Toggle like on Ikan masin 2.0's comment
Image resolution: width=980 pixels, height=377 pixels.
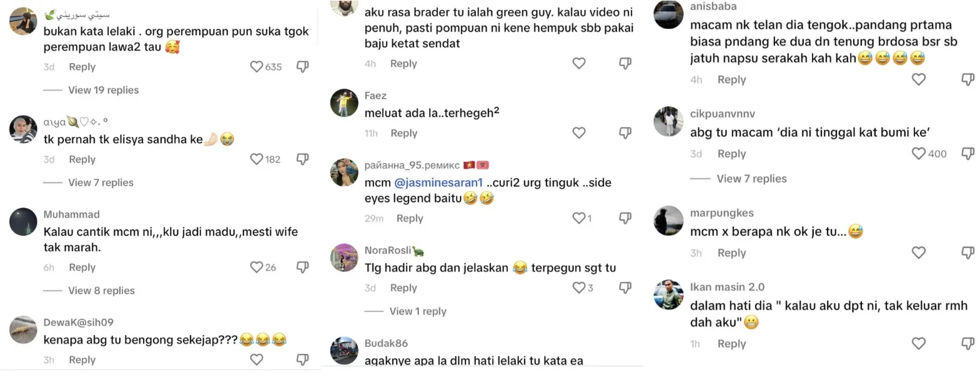918,343
